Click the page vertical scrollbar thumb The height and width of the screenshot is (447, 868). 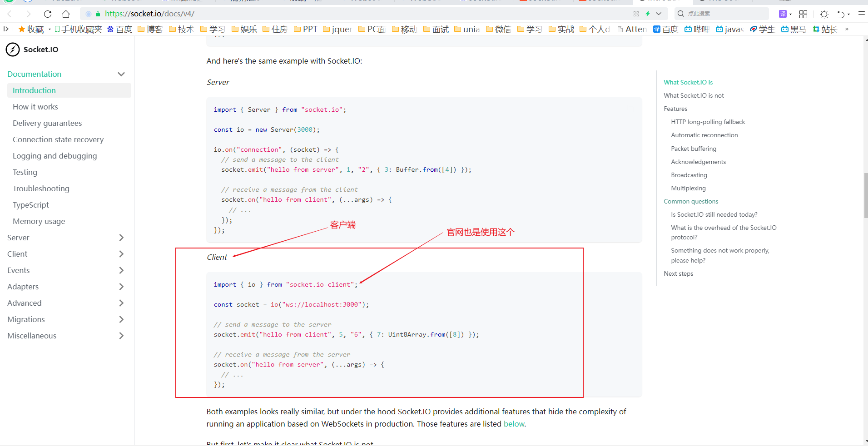[x=866, y=195]
